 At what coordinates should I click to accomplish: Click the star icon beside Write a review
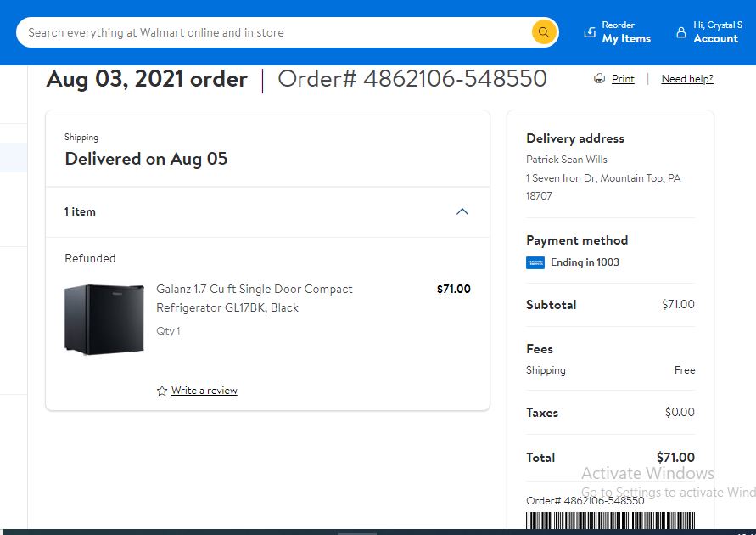162,391
